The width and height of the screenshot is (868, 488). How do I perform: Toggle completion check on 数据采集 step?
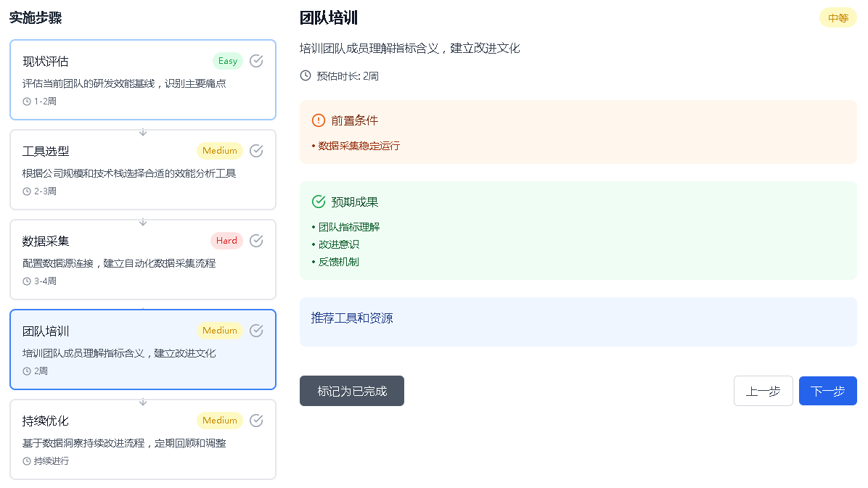coord(256,241)
